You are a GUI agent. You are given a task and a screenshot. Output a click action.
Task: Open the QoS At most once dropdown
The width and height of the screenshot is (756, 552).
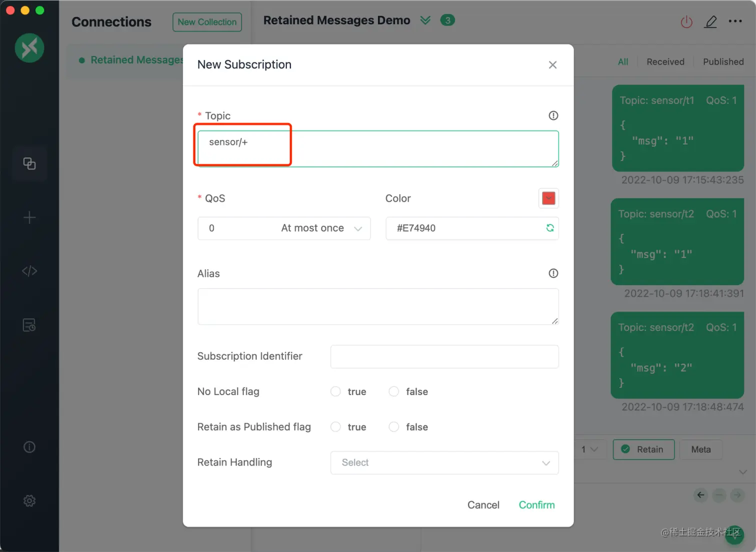click(284, 228)
